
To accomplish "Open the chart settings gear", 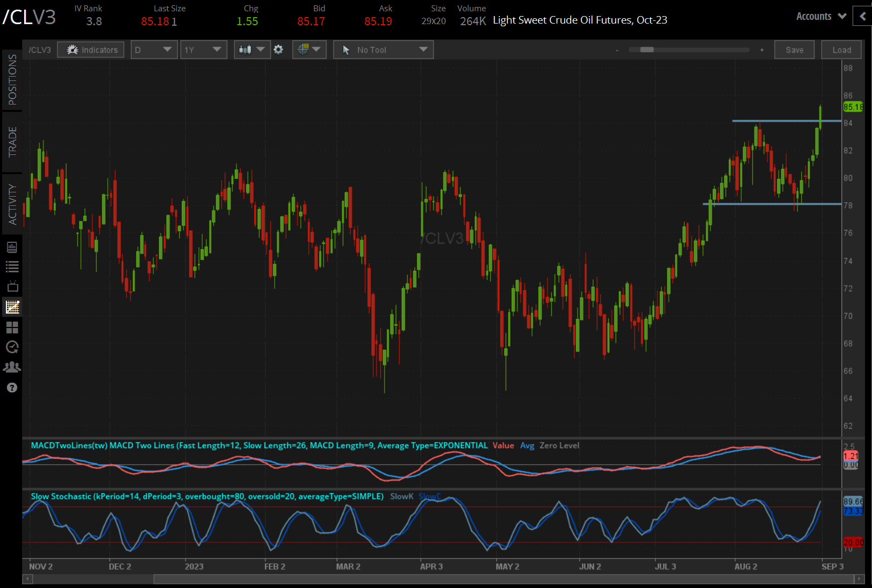I will click(278, 49).
